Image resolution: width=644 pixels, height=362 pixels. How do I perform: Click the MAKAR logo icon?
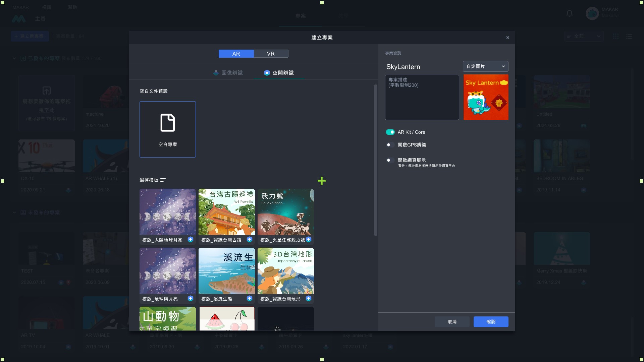18,19
